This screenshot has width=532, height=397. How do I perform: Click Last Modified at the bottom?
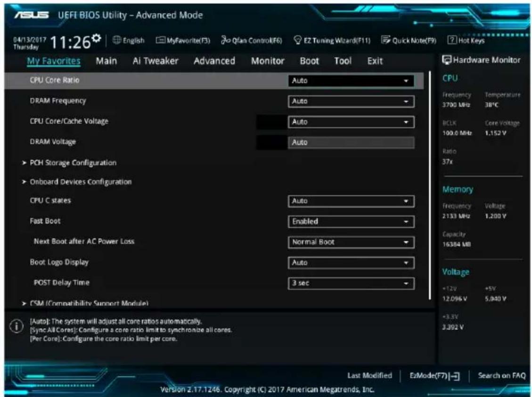369,376
